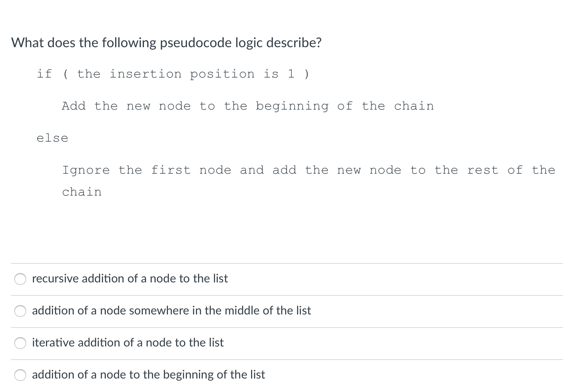Click the divider below the last answer option

(x=286, y=390)
